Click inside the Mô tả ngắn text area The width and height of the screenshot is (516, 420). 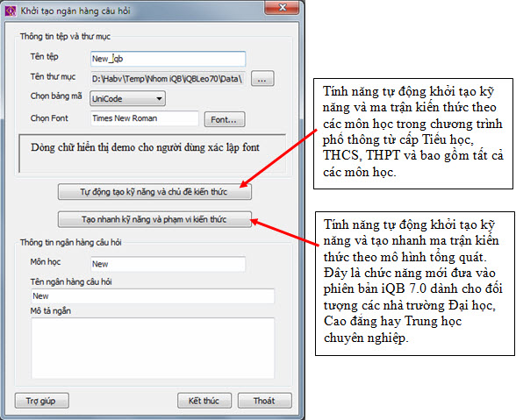tap(153, 348)
